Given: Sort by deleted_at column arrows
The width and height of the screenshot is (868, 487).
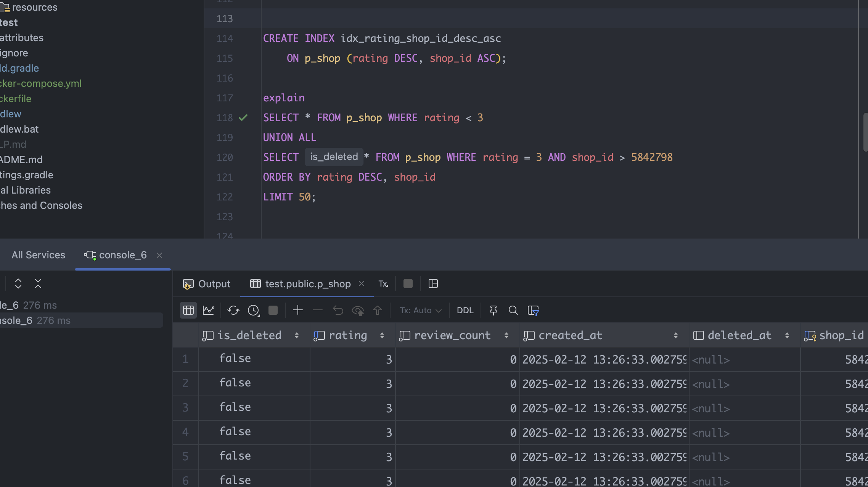Looking at the screenshot, I should tap(787, 335).
